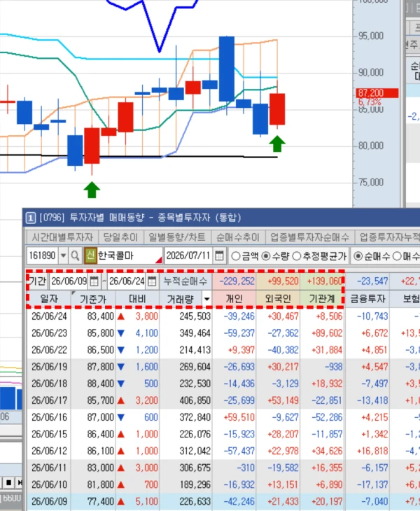Click the start date field 26/06/09
The image size is (420, 511).
pos(69,281)
